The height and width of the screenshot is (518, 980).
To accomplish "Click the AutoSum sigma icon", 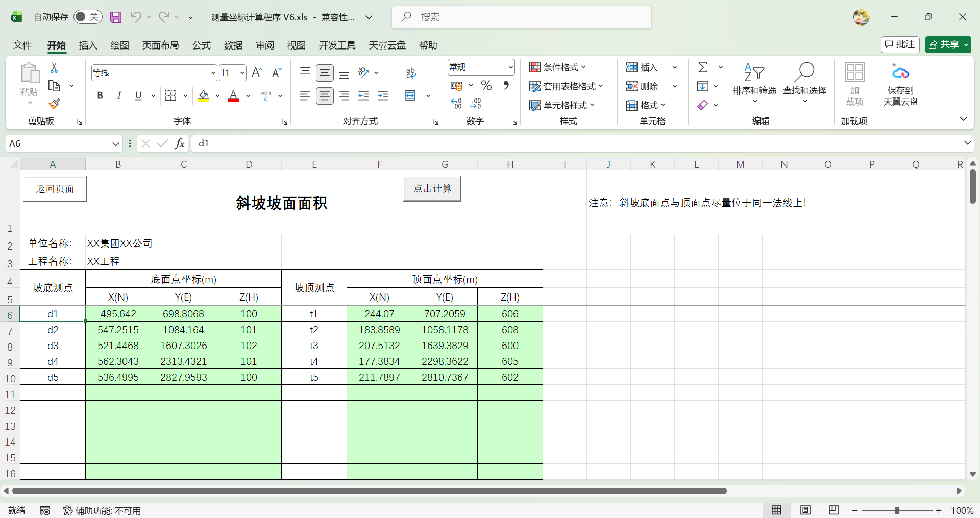I will 703,67.
